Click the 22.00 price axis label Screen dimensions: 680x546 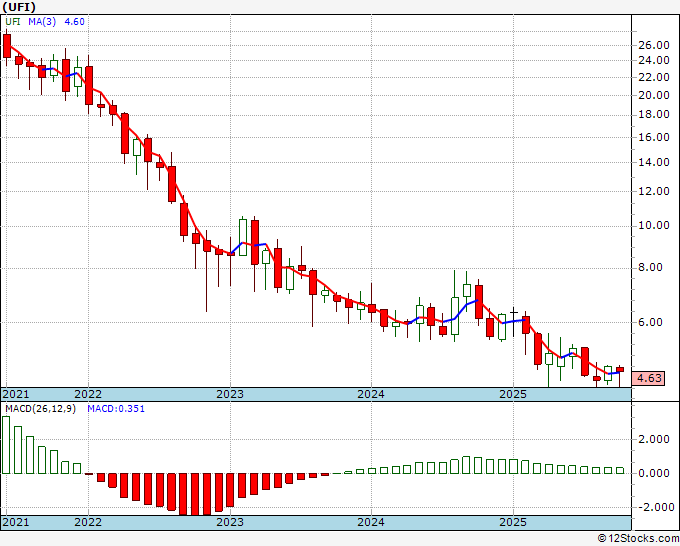654,77
